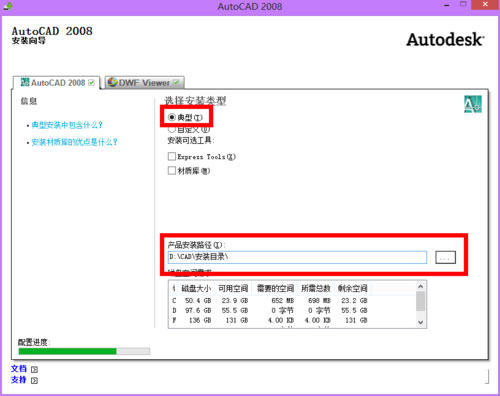Close the AutoCAD 2008 installer window
Screen dimensions: 500x396
pos(486,5)
